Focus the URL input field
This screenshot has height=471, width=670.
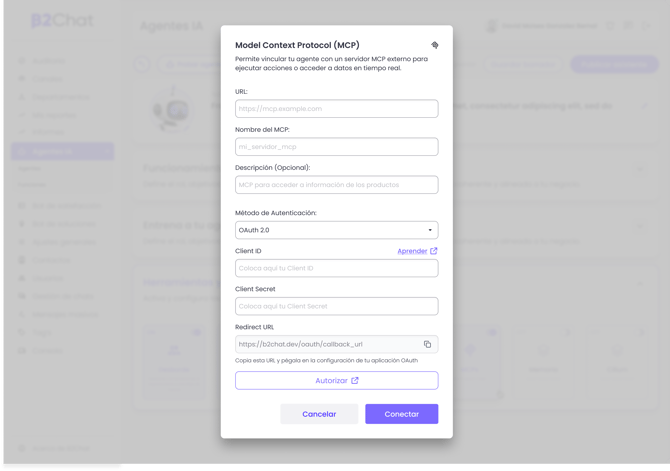[x=336, y=109]
